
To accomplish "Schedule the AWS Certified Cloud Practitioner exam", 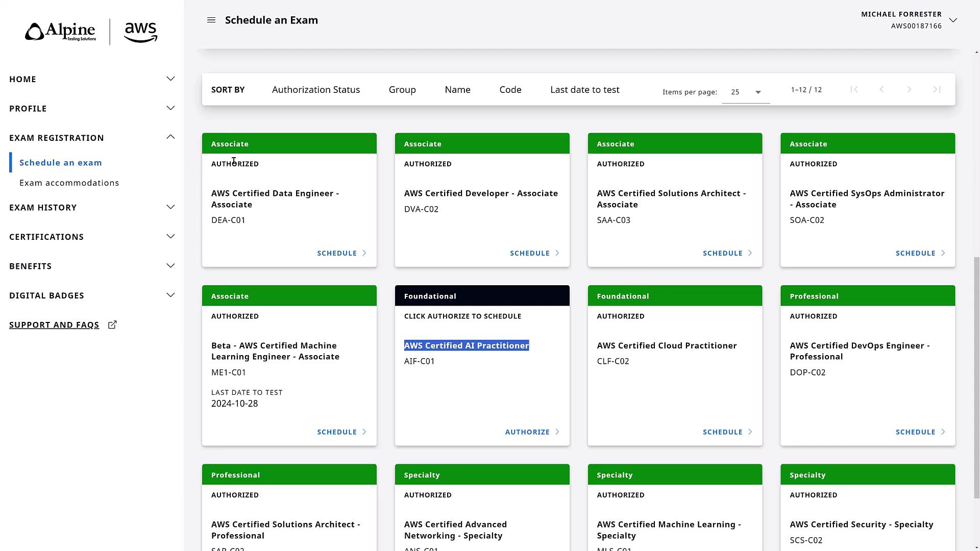I will click(x=727, y=432).
